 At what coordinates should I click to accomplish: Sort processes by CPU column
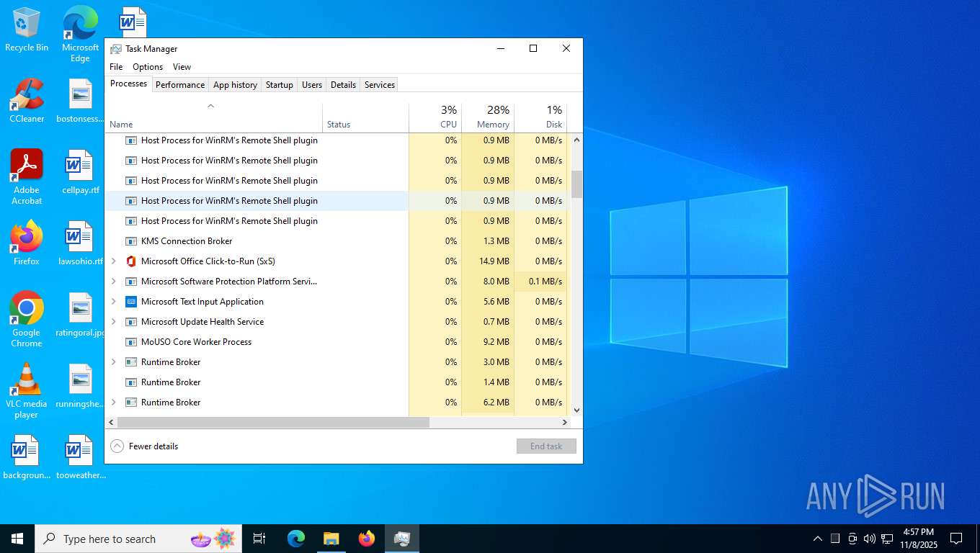pyautogui.click(x=435, y=118)
